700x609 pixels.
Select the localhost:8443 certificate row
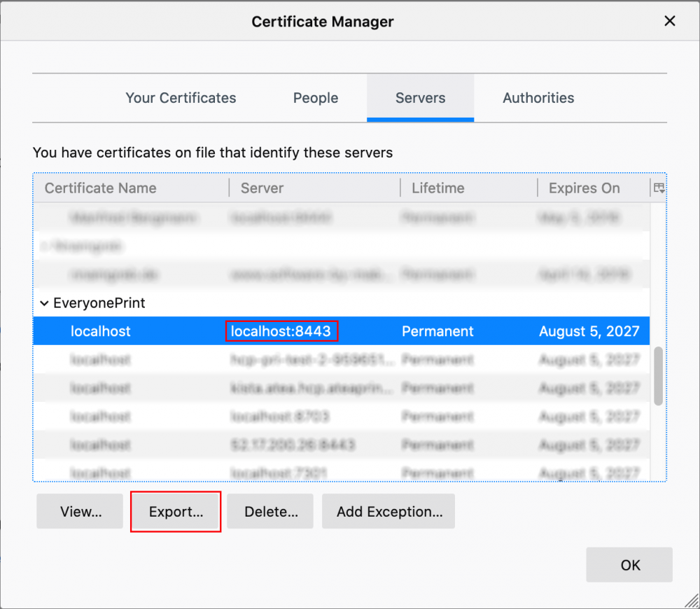coord(280,330)
